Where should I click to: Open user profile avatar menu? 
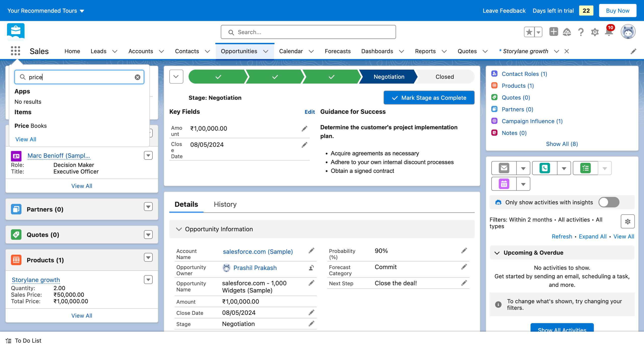pyautogui.click(x=628, y=32)
